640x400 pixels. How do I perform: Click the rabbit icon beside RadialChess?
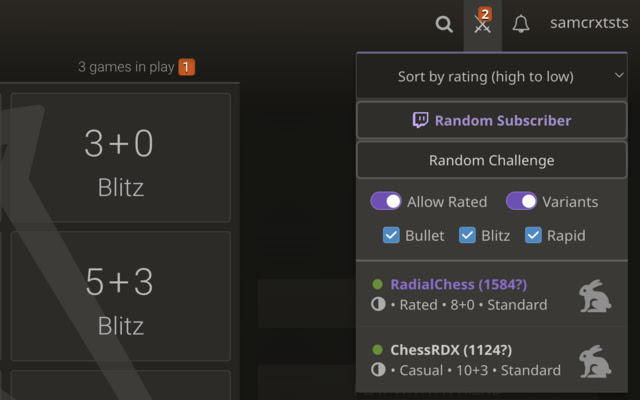coord(595,295)
